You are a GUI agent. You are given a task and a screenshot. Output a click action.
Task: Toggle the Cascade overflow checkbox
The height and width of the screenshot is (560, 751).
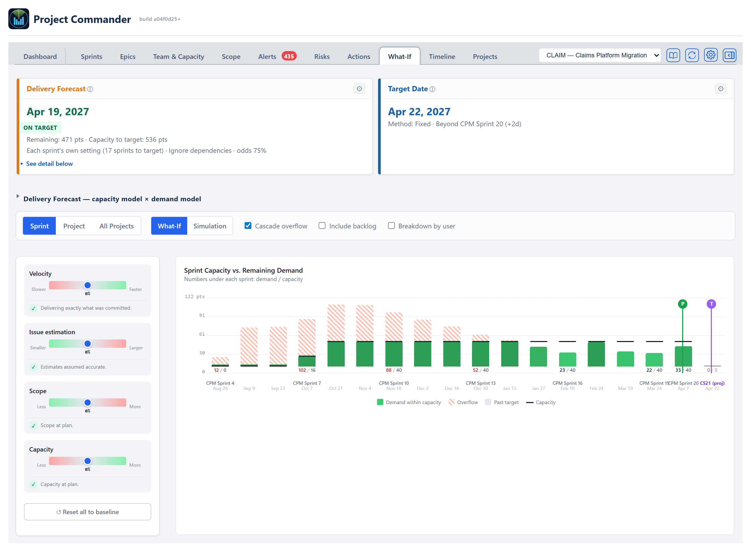[x=248, y=226]
